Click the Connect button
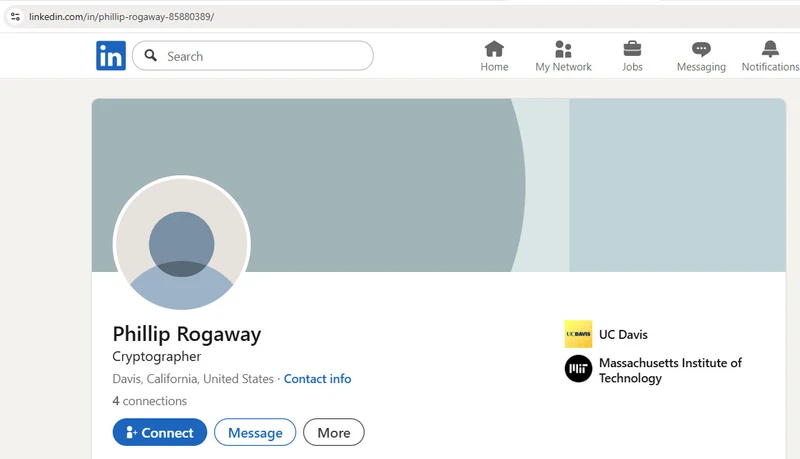 click(x=160, y=432)
